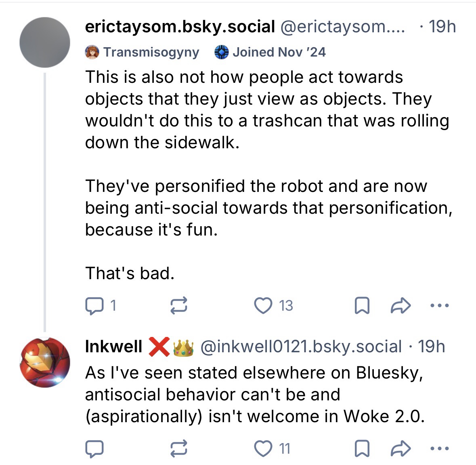Repost erictaysom's post
476x465 pixels.
pos(179,306)
